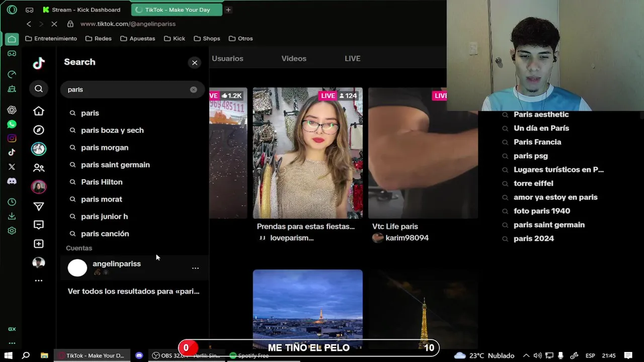The width and height of the screenshot is (644, 362).
Task: Open the Friends people icon
Action: point(39,168)
